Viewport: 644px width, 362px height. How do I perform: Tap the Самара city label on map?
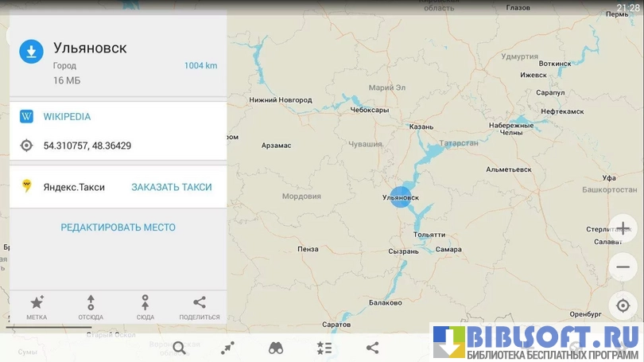tap(448, 250)
